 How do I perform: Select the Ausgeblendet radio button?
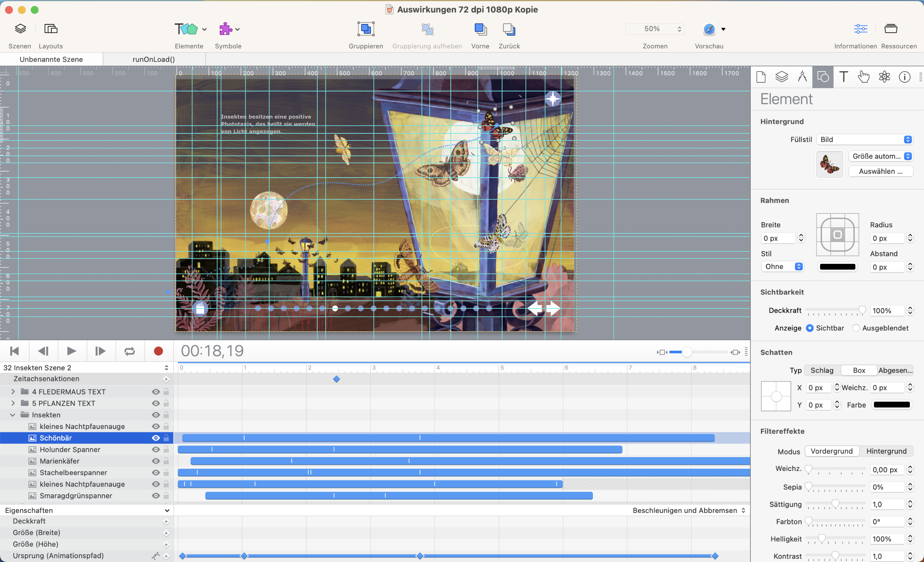[x=856, y=328]
